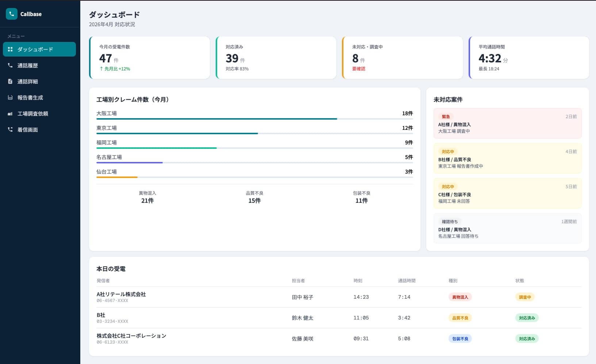Screen dimensions: 596x364
Task: Select the B社 caller name
Action: point(101,315)
